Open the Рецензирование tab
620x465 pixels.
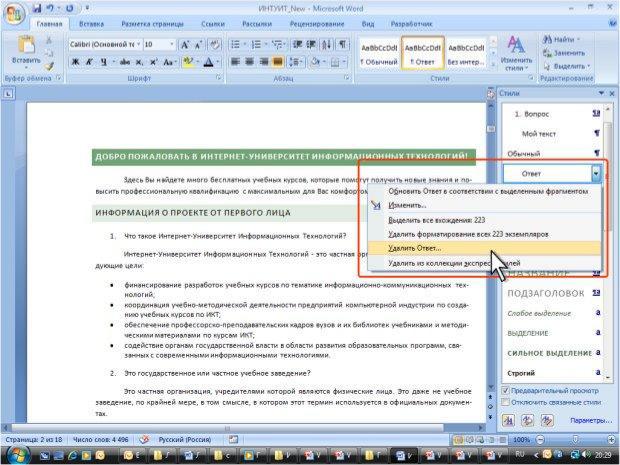[317, 24]
